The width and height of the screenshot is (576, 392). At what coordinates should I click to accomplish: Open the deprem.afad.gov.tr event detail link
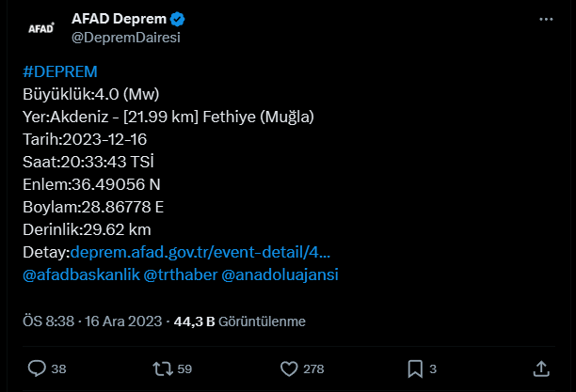coord(200,253)
